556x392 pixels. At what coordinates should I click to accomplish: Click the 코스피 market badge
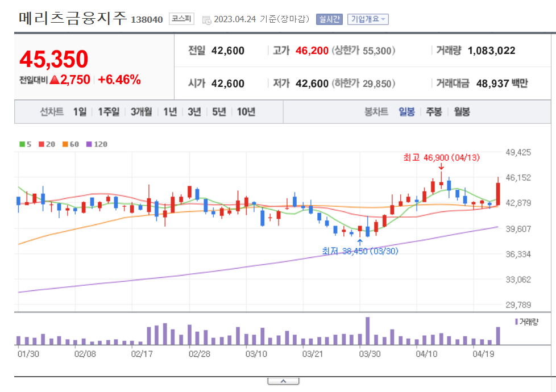click(181, 18)
